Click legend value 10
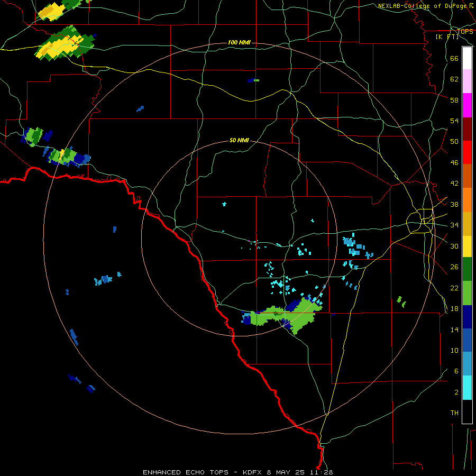 (x=454, y=351)
